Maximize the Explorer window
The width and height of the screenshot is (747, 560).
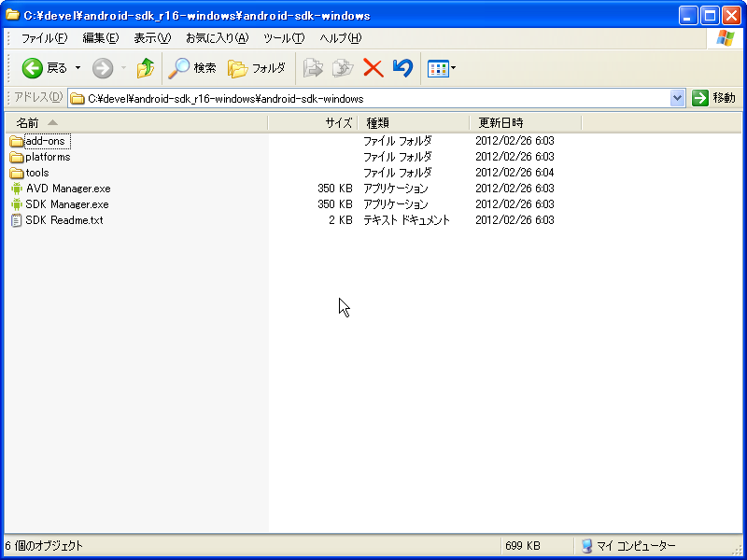pos(710,16)
